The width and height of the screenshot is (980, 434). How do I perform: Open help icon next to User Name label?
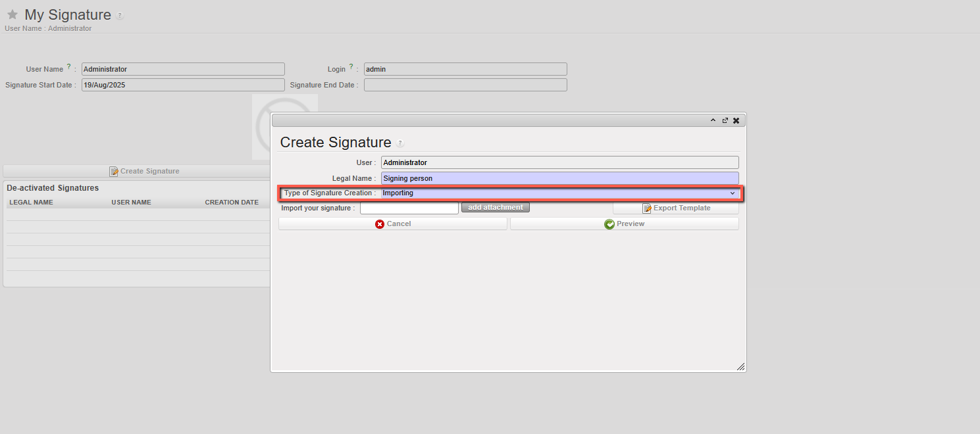tap(68, 66)
